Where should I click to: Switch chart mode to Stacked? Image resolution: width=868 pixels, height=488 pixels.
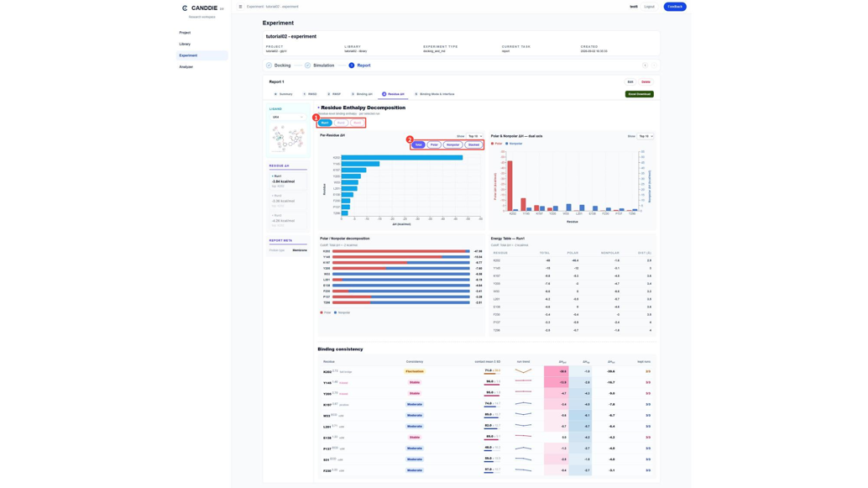click(473, 144)
